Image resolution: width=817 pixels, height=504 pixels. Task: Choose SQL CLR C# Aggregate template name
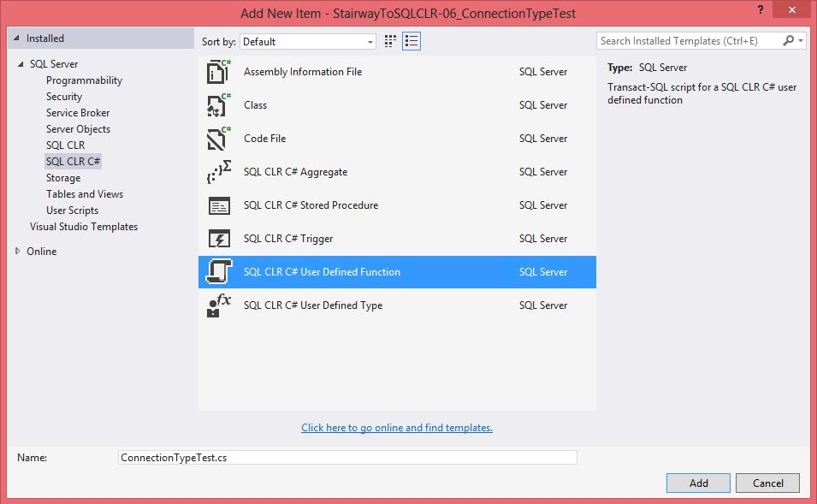pyautogui.click(x=295, y=172)
